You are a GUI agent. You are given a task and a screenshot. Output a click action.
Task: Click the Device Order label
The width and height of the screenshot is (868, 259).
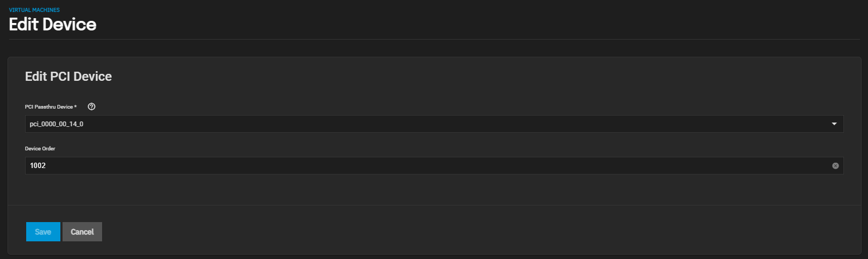(x=40, y=149)
